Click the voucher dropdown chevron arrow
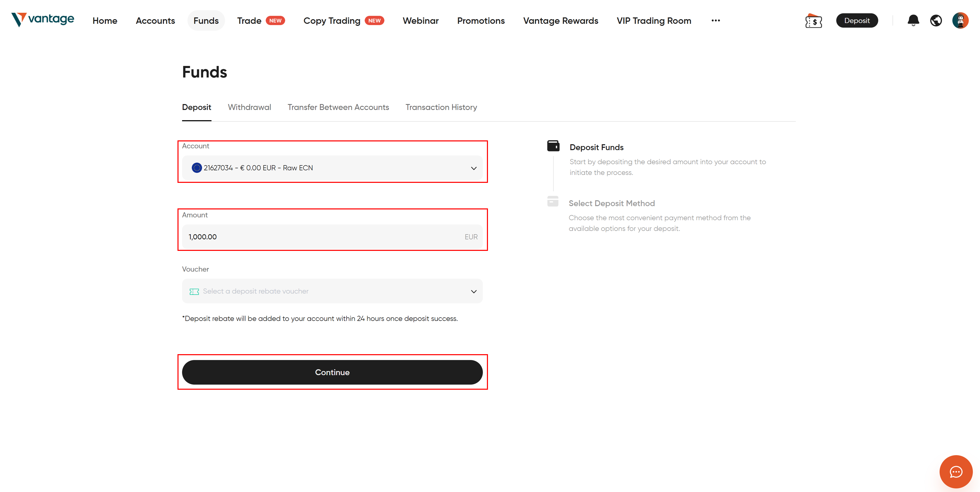The width and height of the screenshot is (980, 492). (474, 292)
